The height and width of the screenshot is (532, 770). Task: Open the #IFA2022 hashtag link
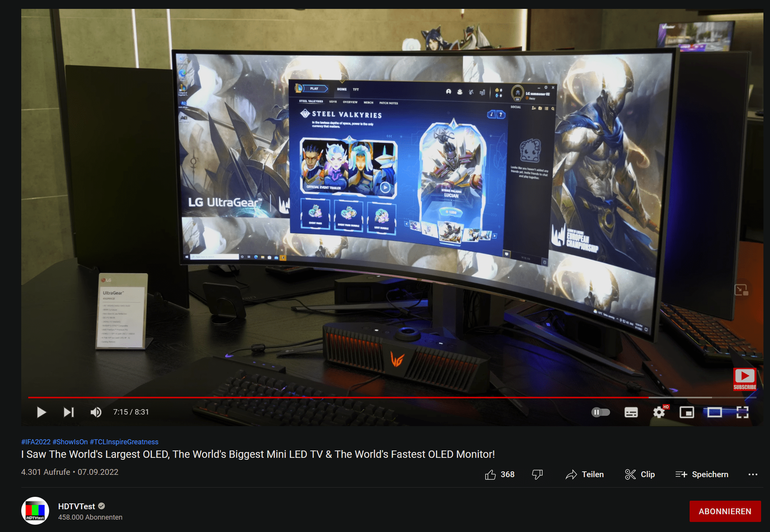pyautogui.click(x=36, y=442)
